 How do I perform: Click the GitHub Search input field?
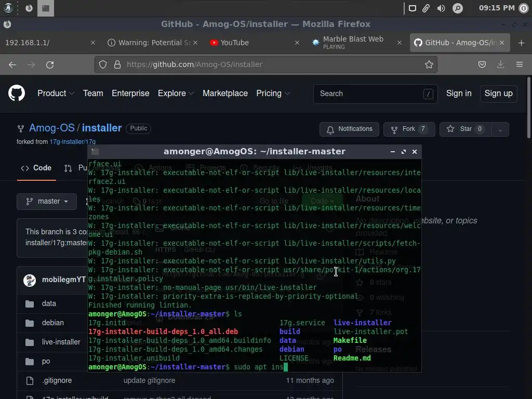(x=375, y=94)
